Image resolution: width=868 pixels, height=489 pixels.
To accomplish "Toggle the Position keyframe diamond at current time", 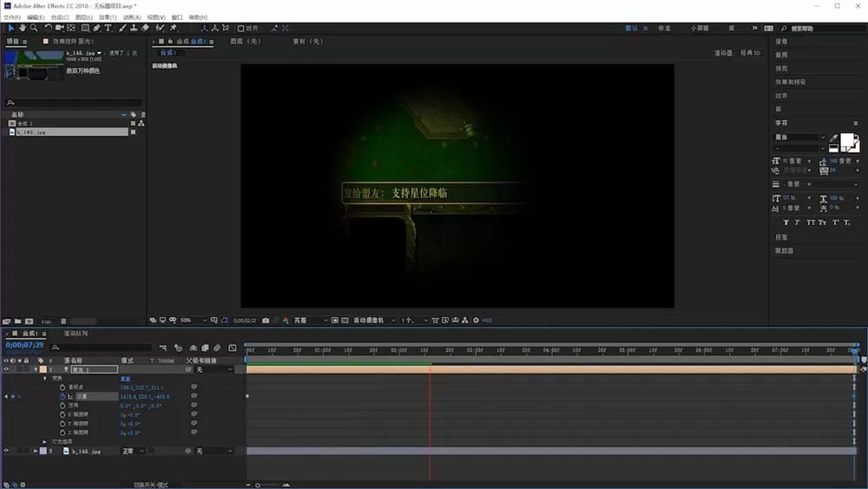I will click(13, 397).
